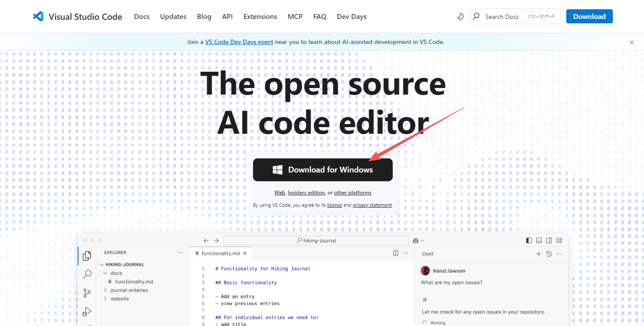Click the Download for Windows button

322,170
